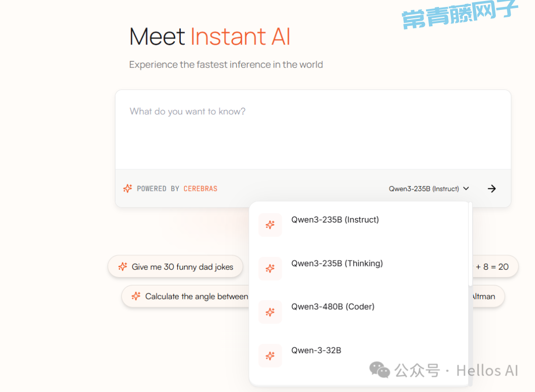Focus the 'What do you want to know?' field
The width and height of the screenshot is (535, 392).
coord(312,130)
